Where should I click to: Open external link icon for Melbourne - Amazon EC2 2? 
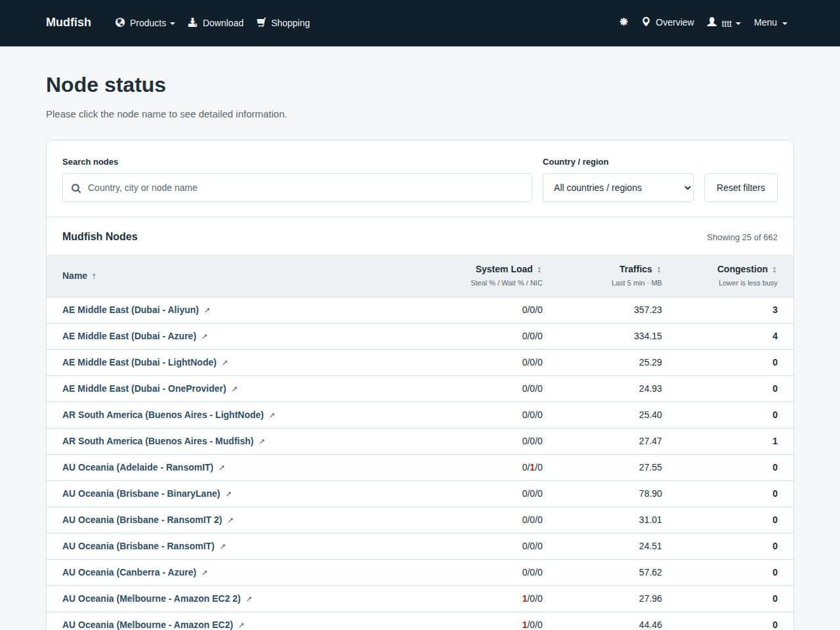click(x=249, y=599)
